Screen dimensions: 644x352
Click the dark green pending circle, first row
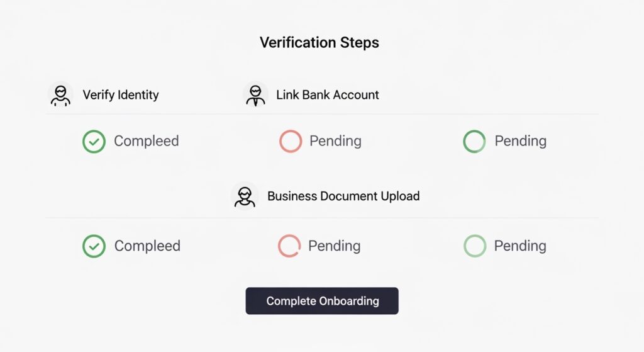(474, 141)
